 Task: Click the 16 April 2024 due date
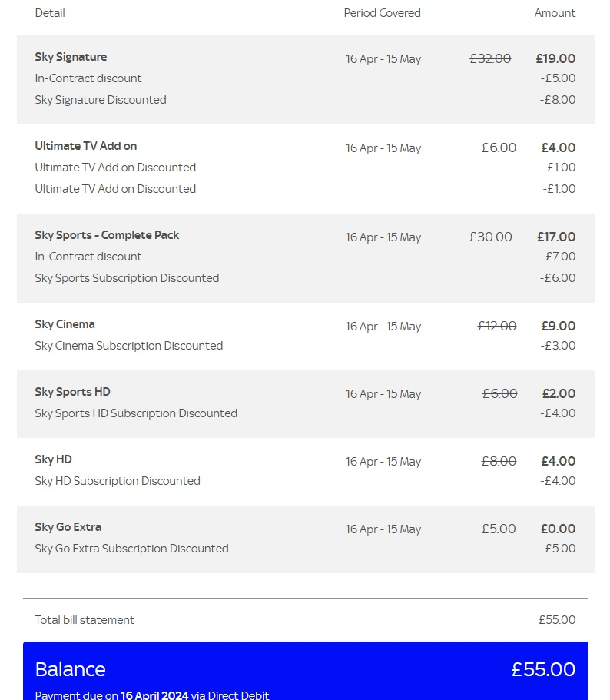coord(154,695)
